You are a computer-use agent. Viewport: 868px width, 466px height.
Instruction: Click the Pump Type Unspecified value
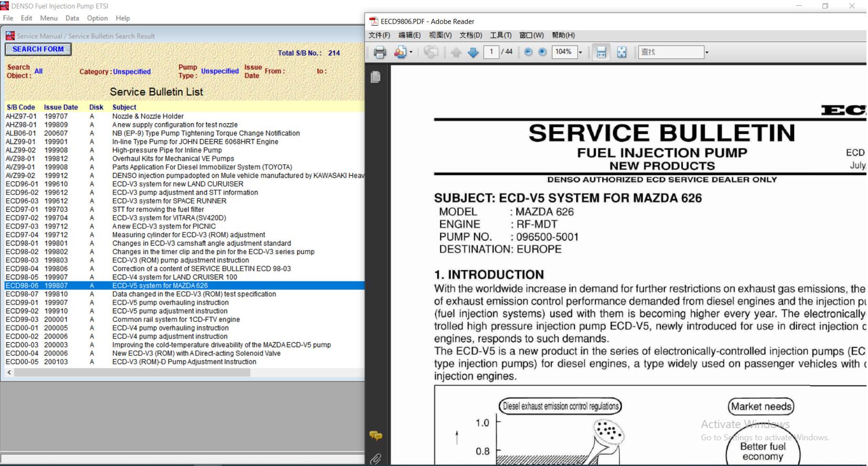(220, 71)
